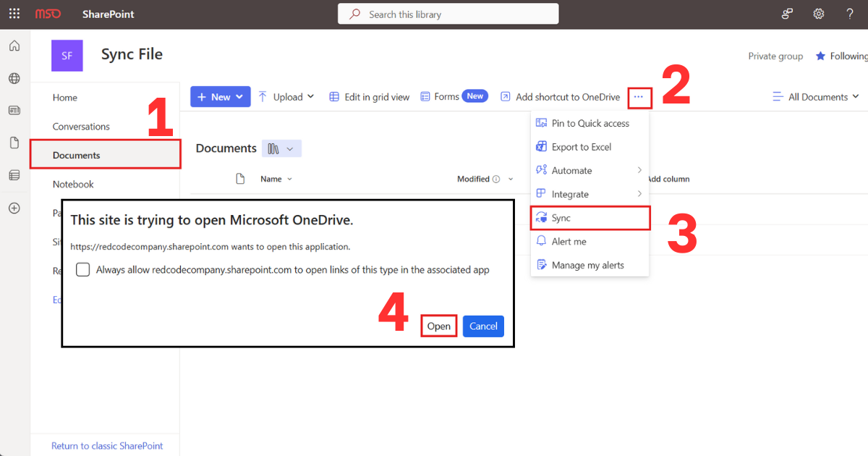Screen dimensions: 868x456
Task: Open the Microsoft 365 app launcher
Action: coord(14,14)
